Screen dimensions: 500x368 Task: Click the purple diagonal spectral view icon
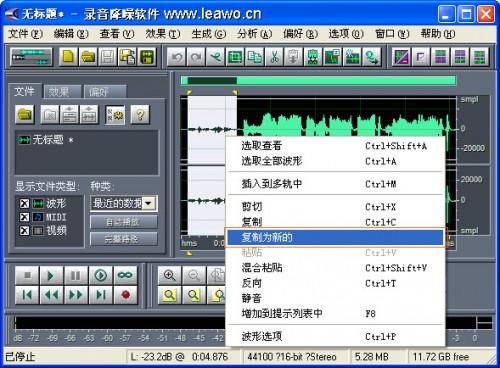(x=401, y=57)
